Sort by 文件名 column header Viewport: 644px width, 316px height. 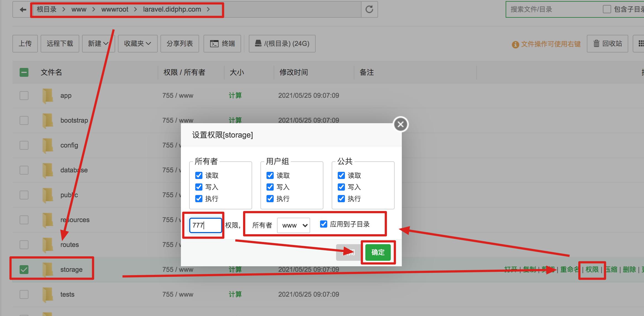51,72
